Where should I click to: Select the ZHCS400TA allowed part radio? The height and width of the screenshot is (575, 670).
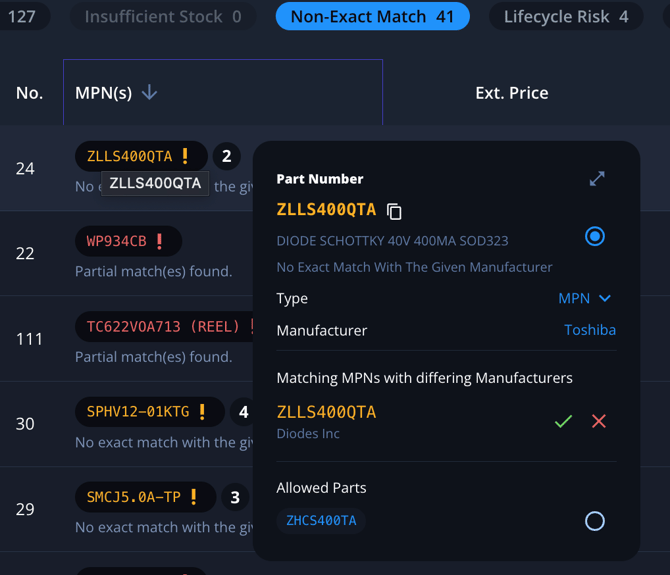tap(595, 521)
